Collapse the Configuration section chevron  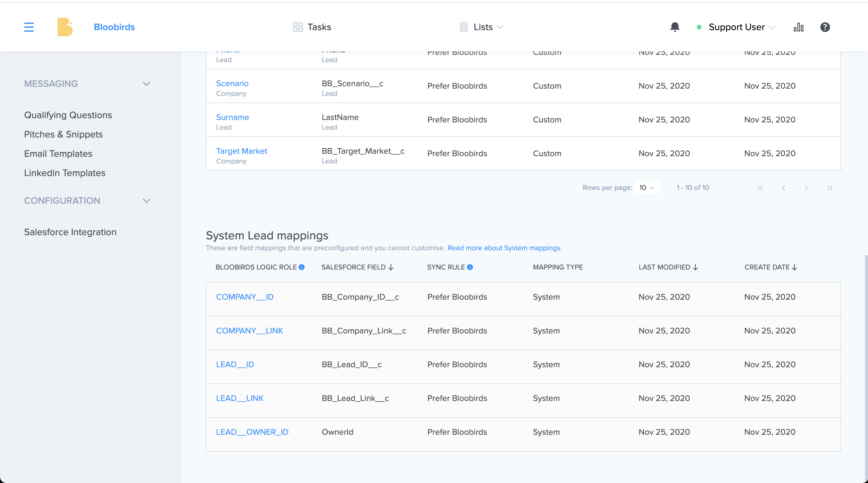pyautogui.click(x=146, y=201)
